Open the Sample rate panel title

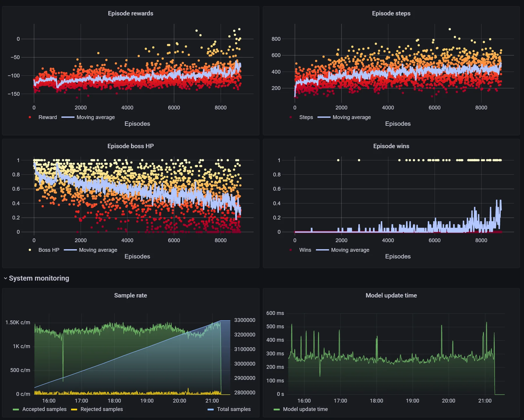pos(130,295)
